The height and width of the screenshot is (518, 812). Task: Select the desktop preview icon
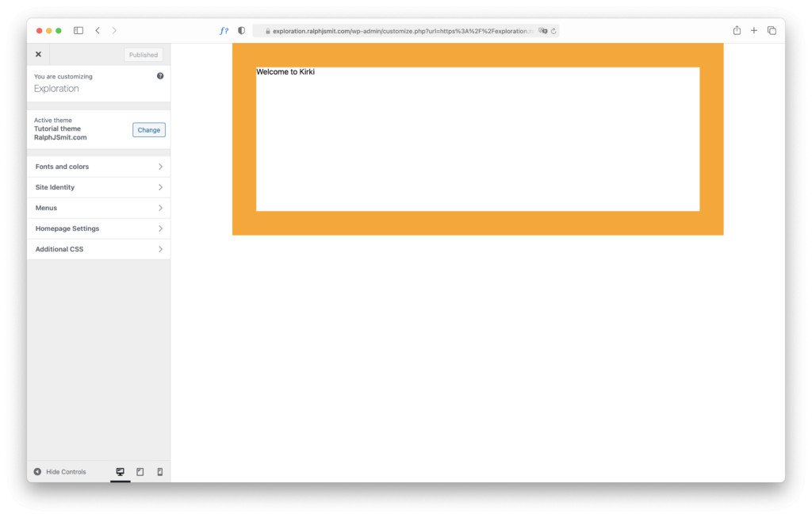pos(120,471)
